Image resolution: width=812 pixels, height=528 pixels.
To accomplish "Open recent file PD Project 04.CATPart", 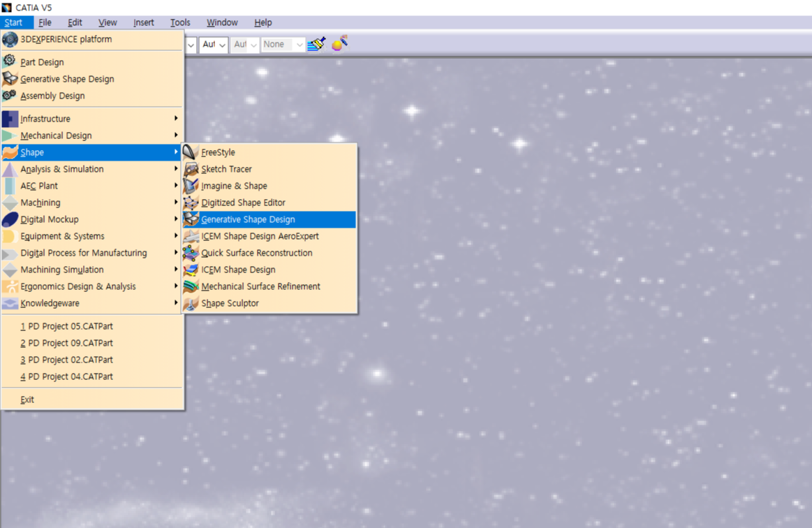I will coord(92,376).
